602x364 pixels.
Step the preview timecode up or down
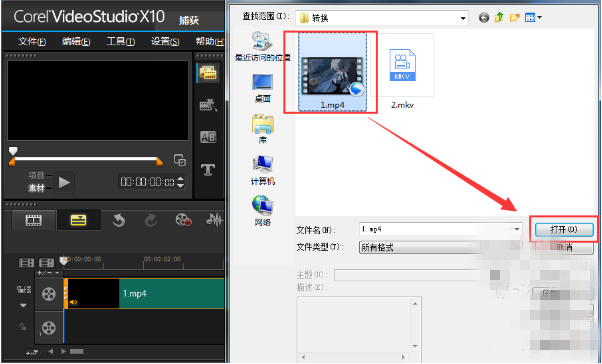click(180, 182)
